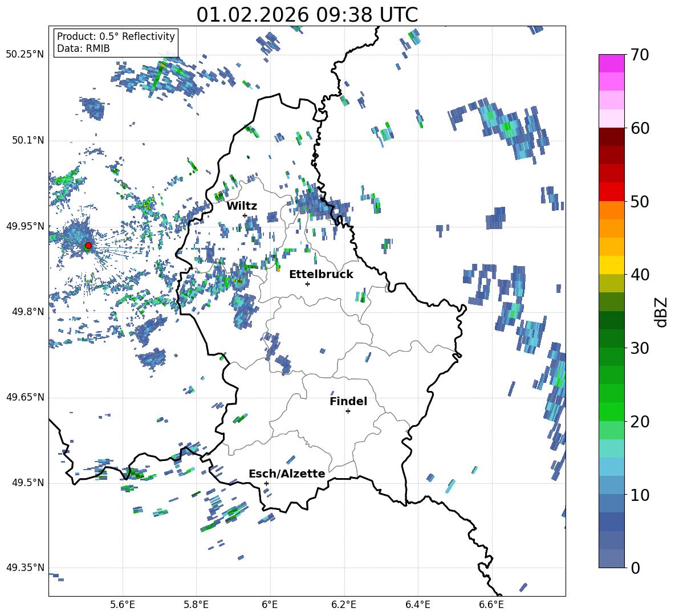The width and height of the screenshot is (675, 616).
Task: Click the 49.95°N latitude tick label
Action: pos(25,226)
